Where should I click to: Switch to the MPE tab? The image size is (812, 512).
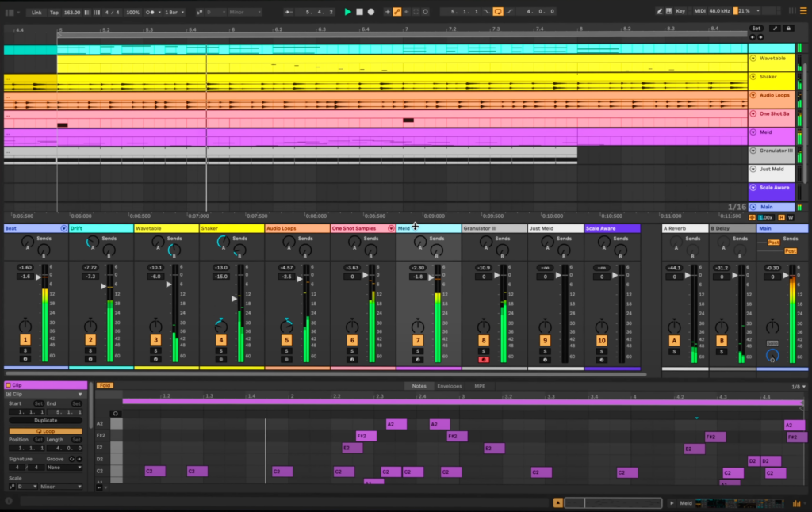pyautogui.click(x=480, y=386)
